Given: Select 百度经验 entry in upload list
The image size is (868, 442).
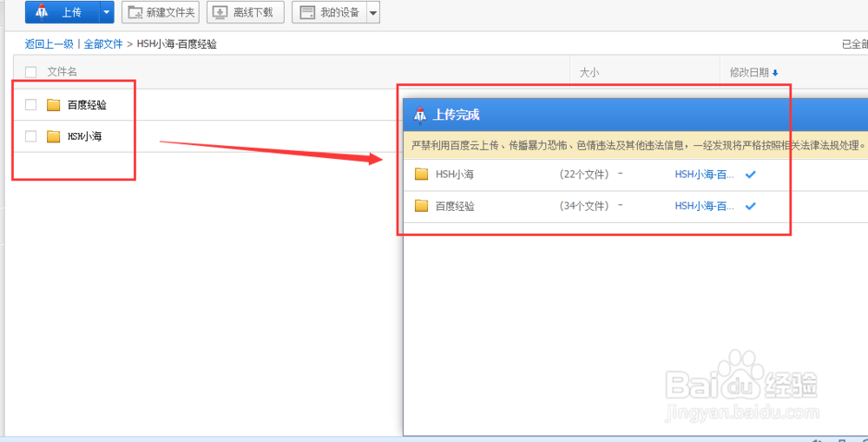Looking at the screenshot, I should pyautogui.click(x=455, y=206).
